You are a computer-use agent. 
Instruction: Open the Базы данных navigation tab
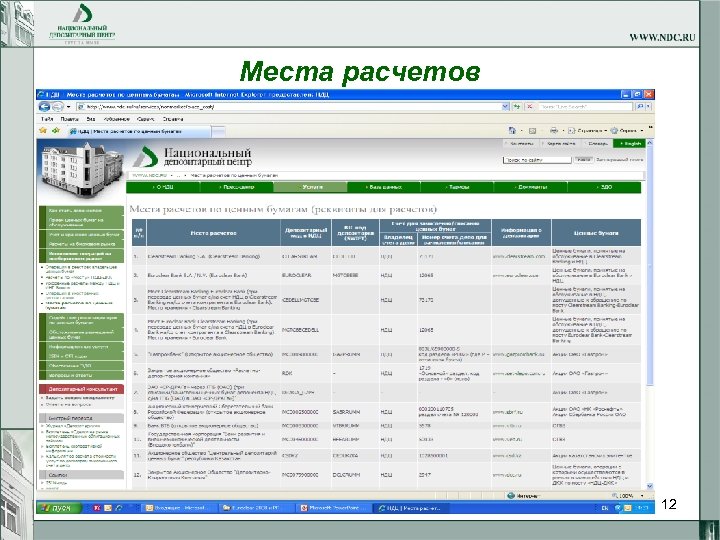point(384,187)
